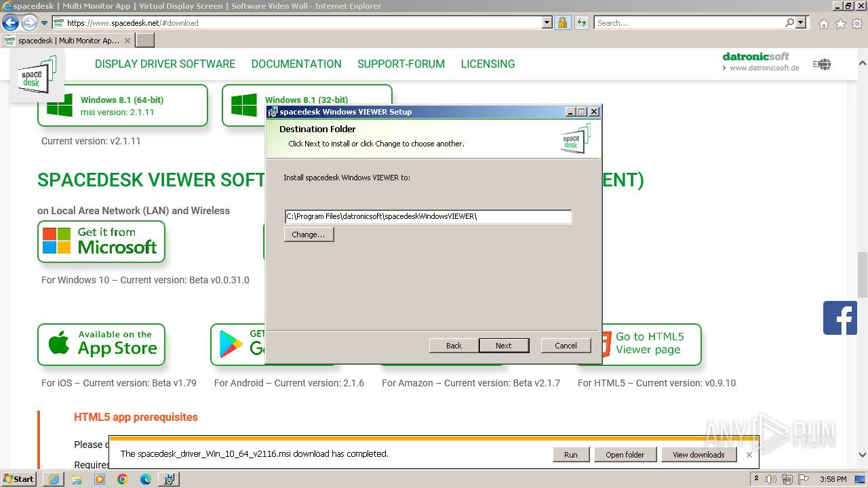Open the search provider dropdown arrow
This screenshot has height=488, width=868.
pos(801,22)
